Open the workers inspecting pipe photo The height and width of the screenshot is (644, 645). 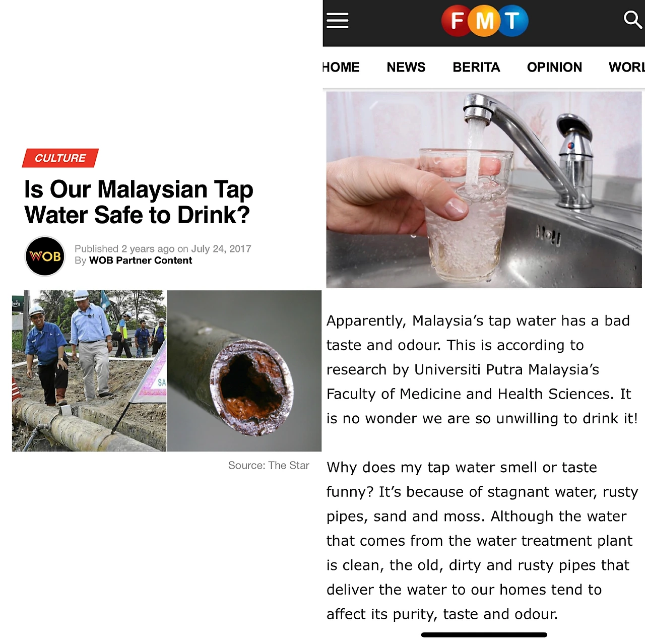(89, 371)
